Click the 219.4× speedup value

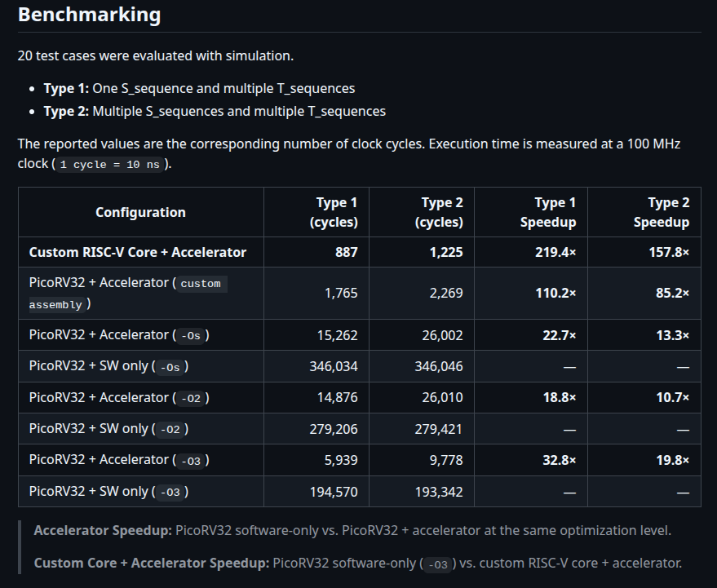555,252
